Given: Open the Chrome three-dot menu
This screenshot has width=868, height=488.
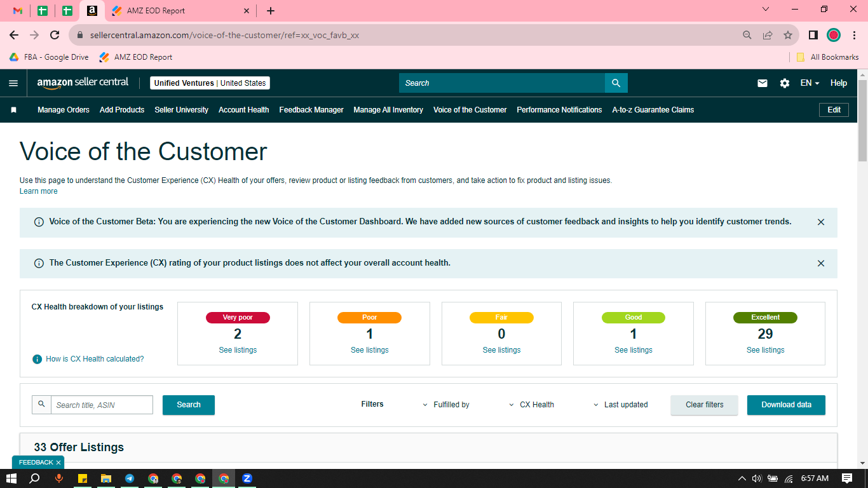Looking at the screenshot, I should pos(854,35).
